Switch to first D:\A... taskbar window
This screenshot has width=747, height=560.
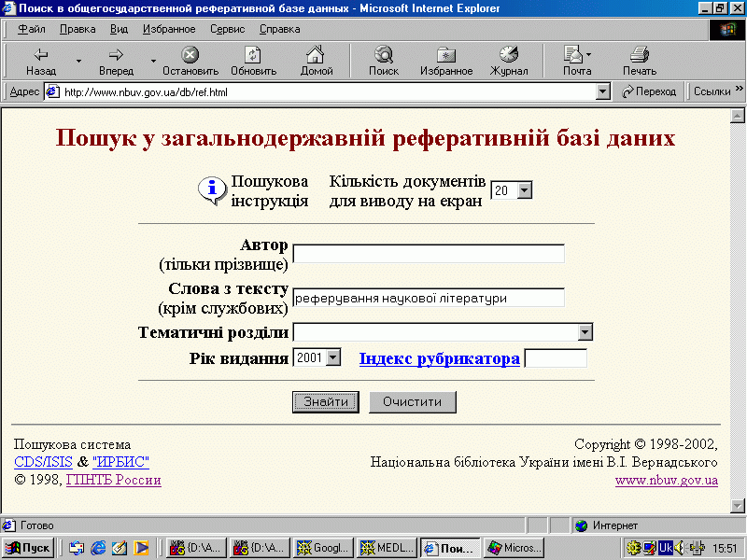coord(197,548)
